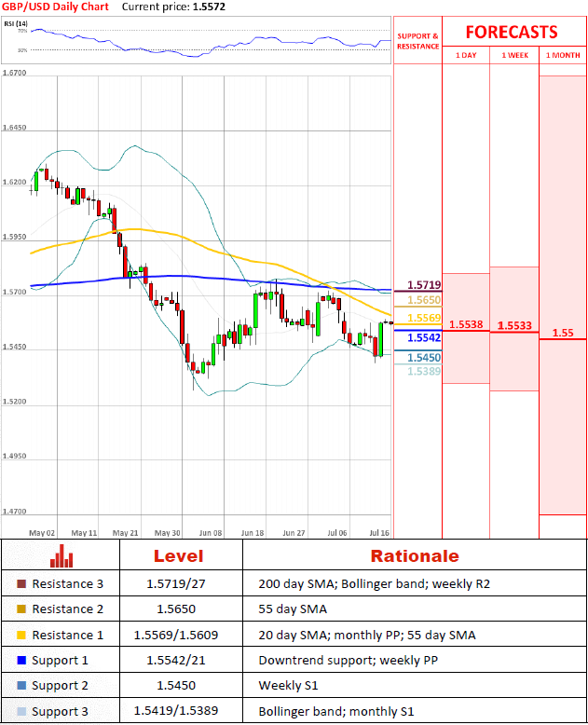Click the Jun 27 date axis label
The width and height of the screenshot is (588, 725).
294,533
